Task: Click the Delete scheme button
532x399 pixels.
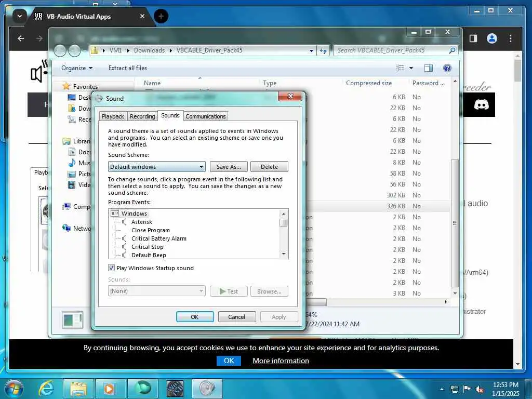Action: 270,167
